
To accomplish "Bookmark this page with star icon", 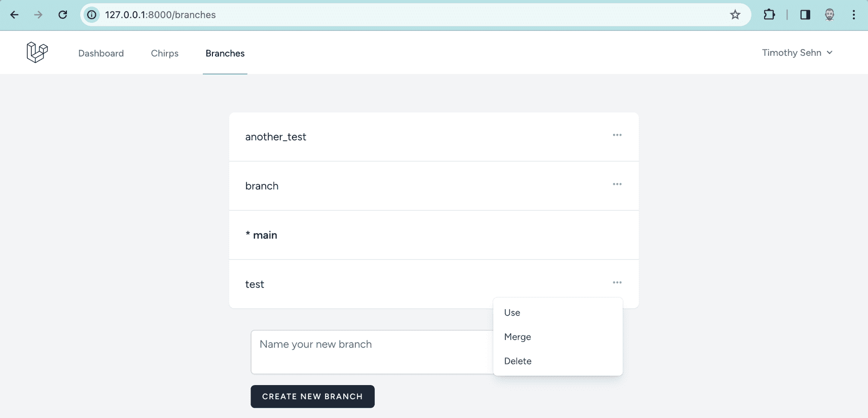I will (735, 15).
